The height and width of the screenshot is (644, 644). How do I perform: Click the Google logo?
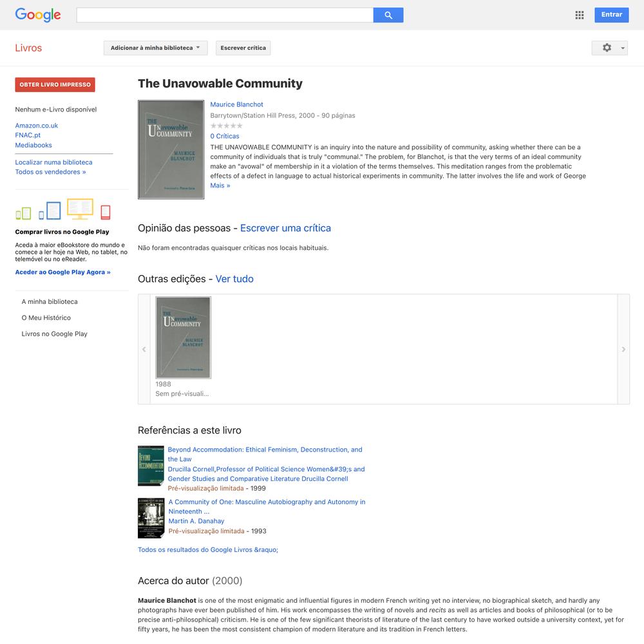coord(38,15)
